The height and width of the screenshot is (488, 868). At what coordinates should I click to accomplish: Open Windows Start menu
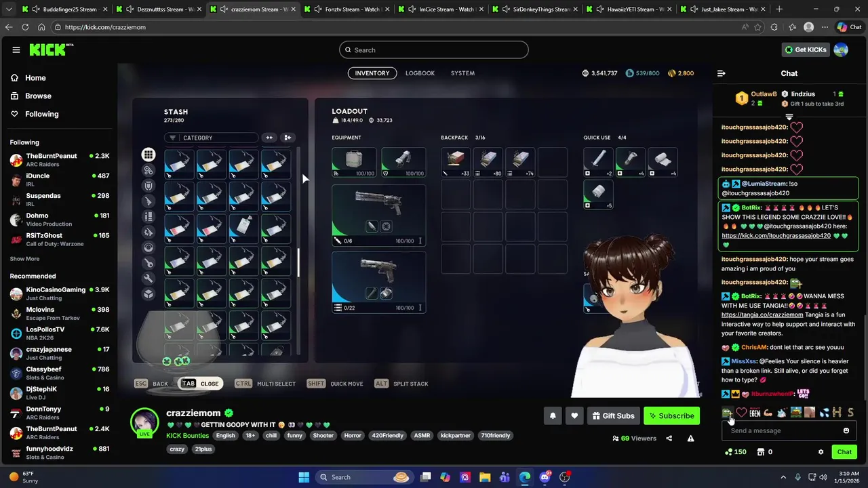coord(304,477)
